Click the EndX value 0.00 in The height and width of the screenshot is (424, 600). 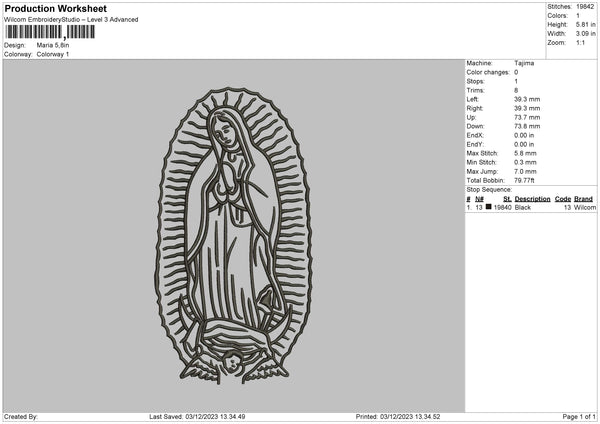pos(524,135)
